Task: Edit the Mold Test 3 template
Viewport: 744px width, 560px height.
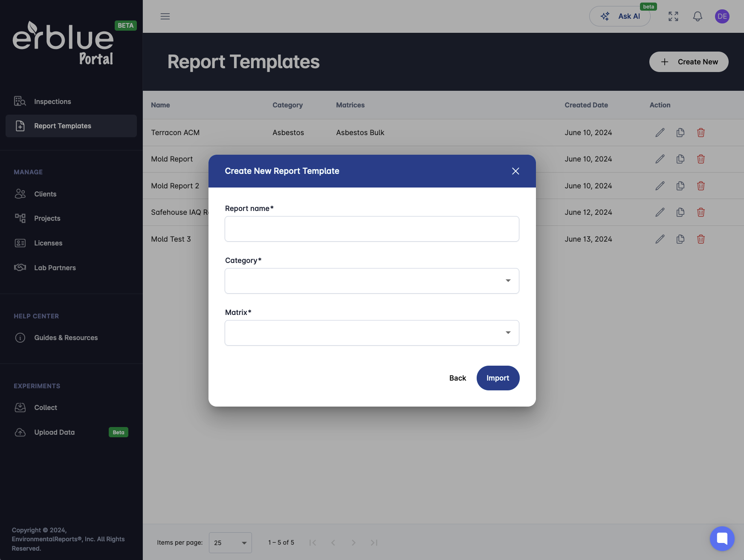Action: (660, 239)
